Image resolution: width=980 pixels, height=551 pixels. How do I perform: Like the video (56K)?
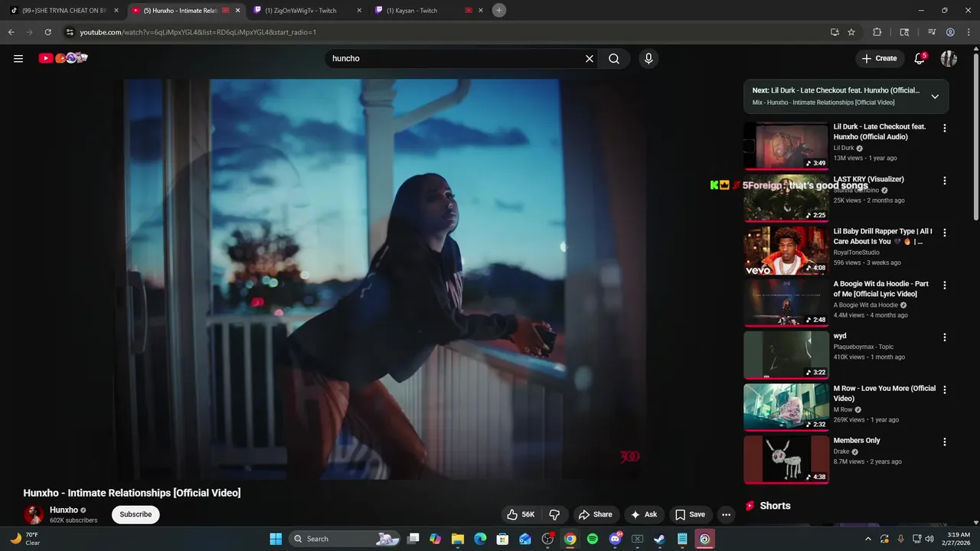[x=521, y=514]
